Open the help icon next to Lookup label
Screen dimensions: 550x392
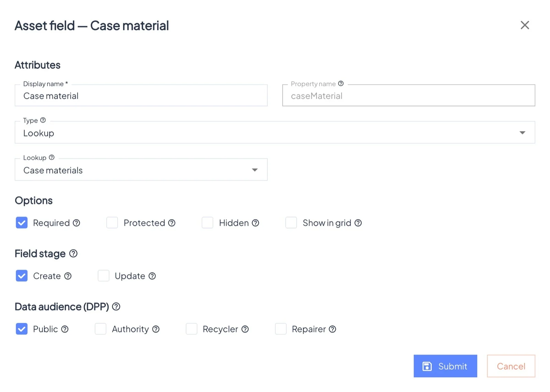(52, 157)
